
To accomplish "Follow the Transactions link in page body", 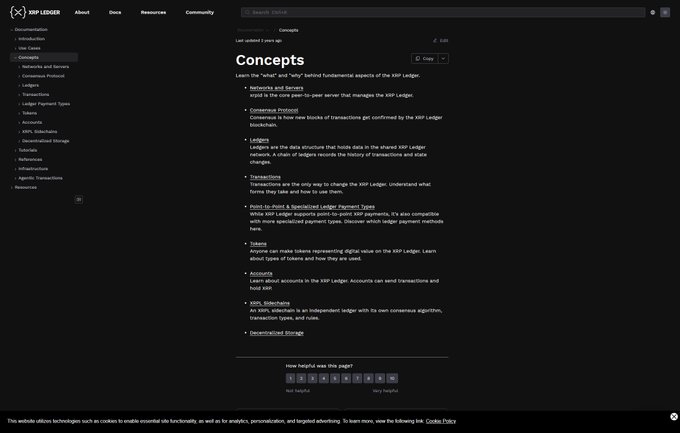I will point(265,177).
